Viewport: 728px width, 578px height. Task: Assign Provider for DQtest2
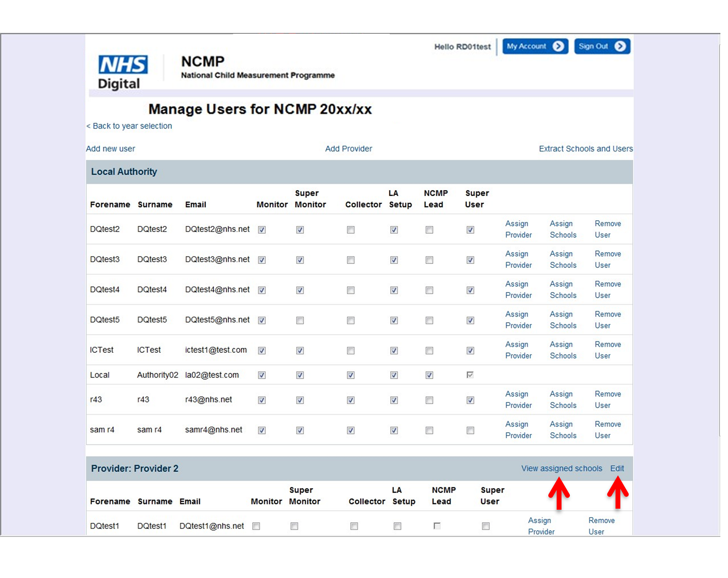tap(518, 229)
